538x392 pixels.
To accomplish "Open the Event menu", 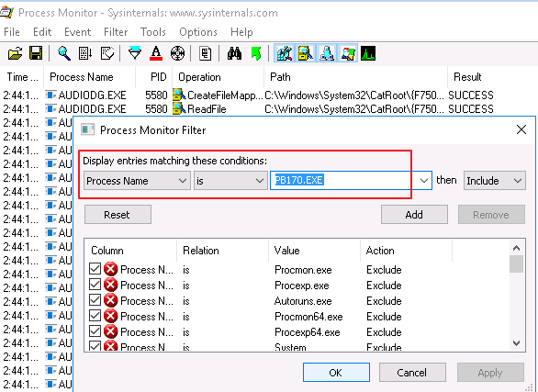I will pyautogui.click(x=77, y=32).
